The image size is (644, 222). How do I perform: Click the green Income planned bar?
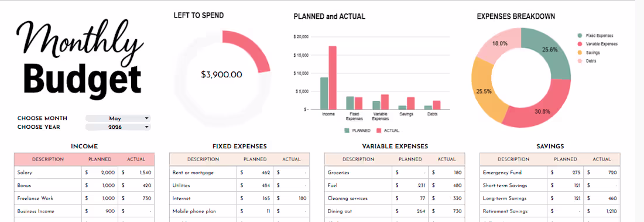324,93
